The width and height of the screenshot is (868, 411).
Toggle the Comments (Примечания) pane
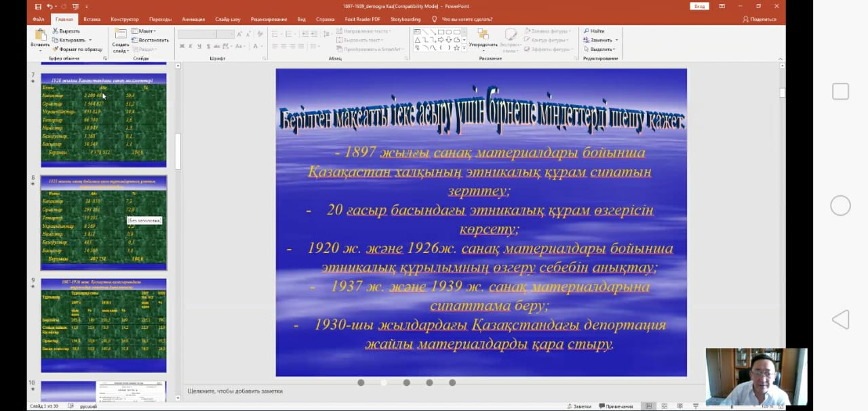click(615, 406)
